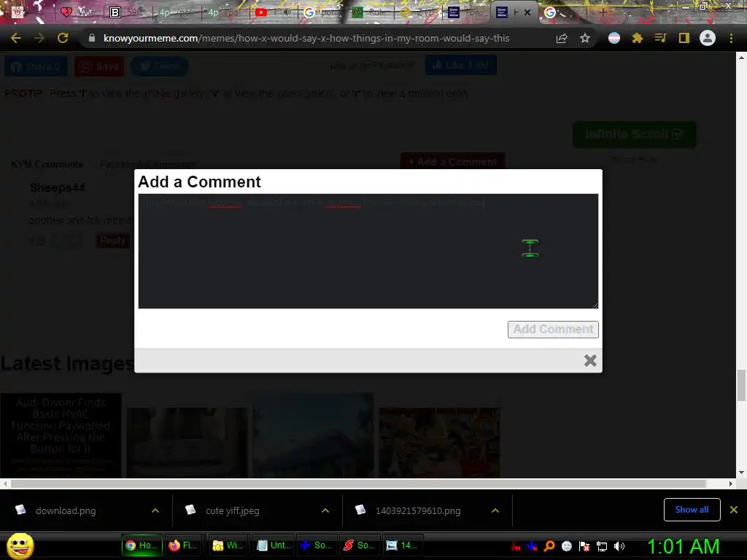
Task: Open the site security padlock info
Action: click(92, 38)
